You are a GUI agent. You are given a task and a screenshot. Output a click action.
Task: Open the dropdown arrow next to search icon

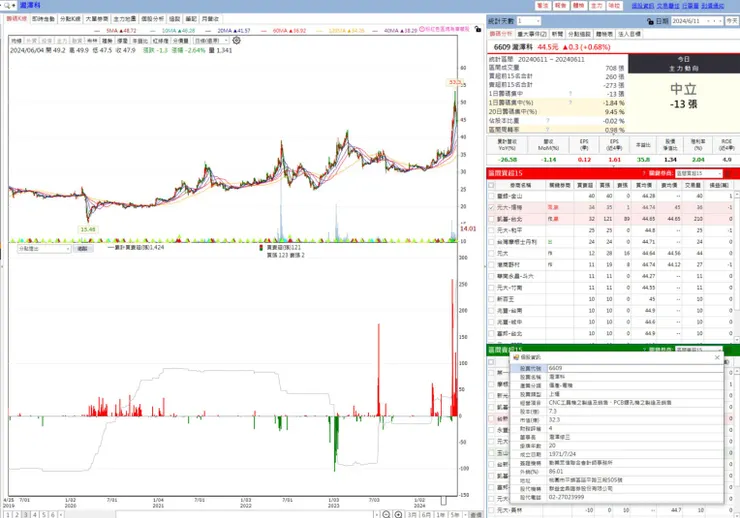click(14, 5)
